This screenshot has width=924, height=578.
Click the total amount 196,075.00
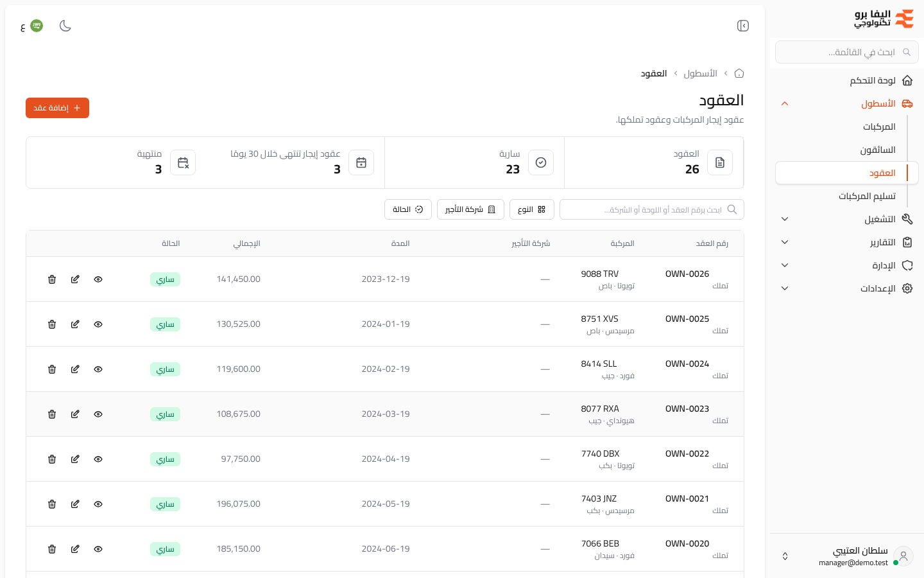click(x=239, y=504)
